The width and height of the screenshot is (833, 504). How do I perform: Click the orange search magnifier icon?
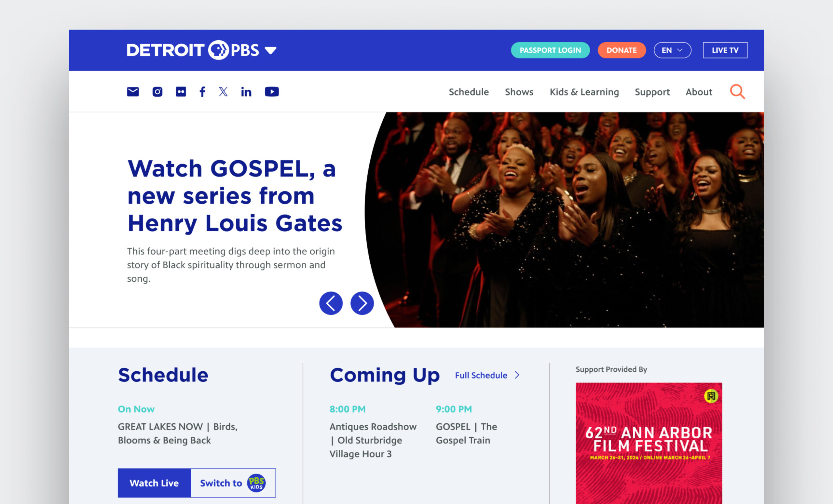pyautogui.click(x=737, y=92)
